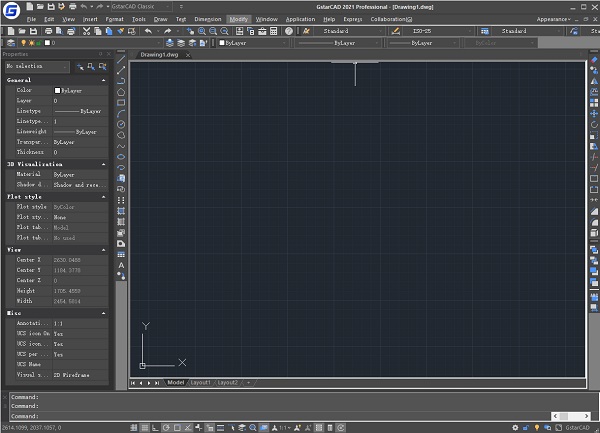Switch to the Layout1 tab
Image resolution: width=600 pixels, height=433 pixels.
click(x=201, y=382)
